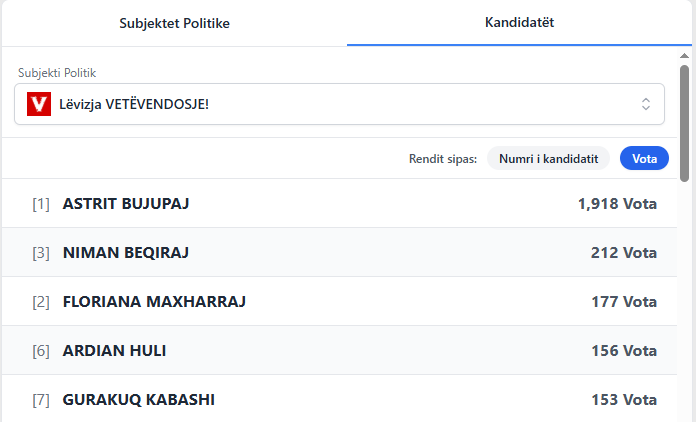This screenshot has height=422, width=696.
Task: Switch to Subjektet Politike tab
Action: (174, 23)
